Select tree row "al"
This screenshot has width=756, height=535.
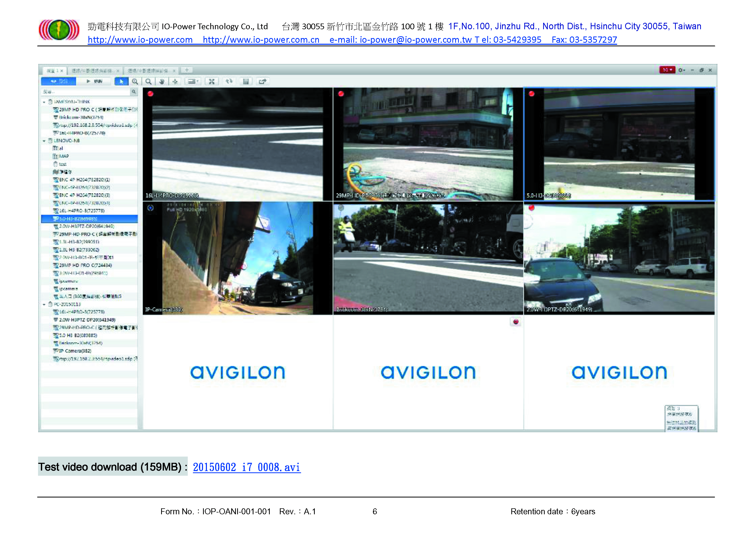pyautogui.click(x=89, y=149)
